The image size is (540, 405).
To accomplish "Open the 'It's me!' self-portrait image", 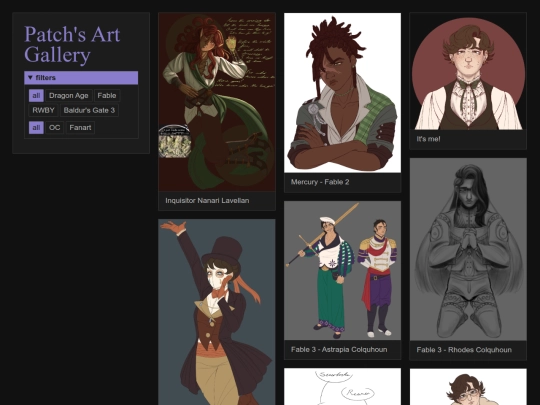I will click(468, 72).
